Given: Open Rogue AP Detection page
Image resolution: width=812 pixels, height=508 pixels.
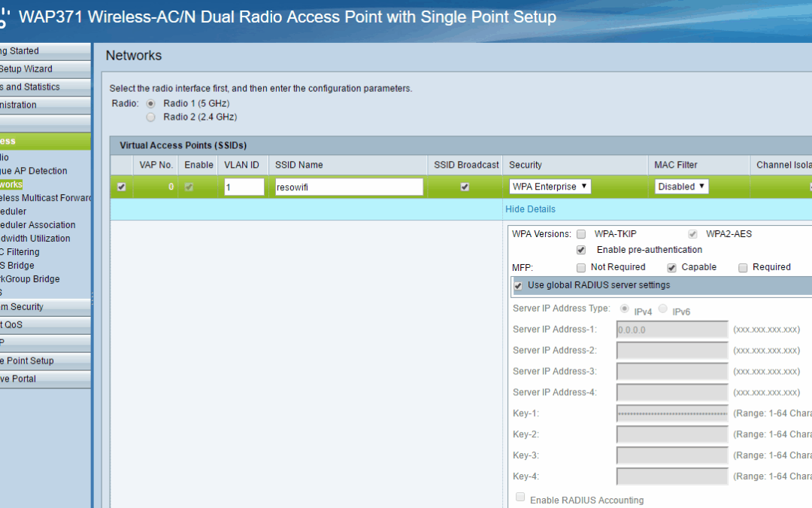Looking at the screenshot, I should pos(34,171).
